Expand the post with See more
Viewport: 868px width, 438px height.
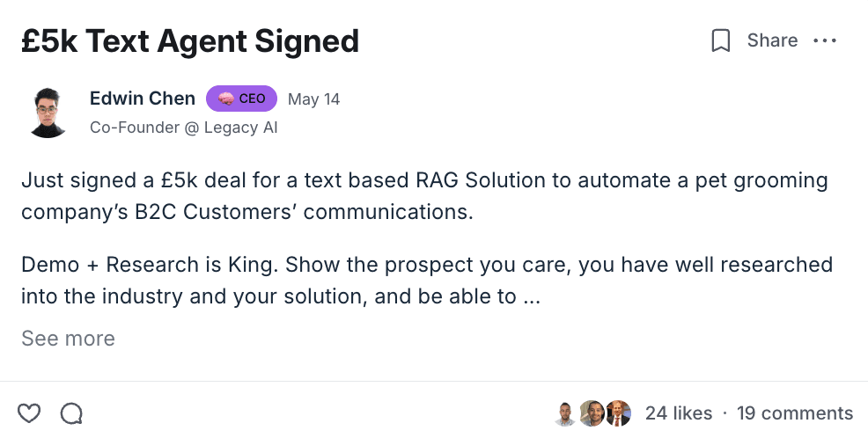coord(68,339)
